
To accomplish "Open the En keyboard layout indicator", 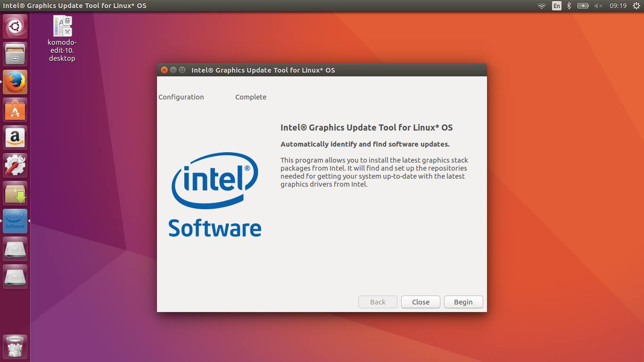I will (557, 6).
